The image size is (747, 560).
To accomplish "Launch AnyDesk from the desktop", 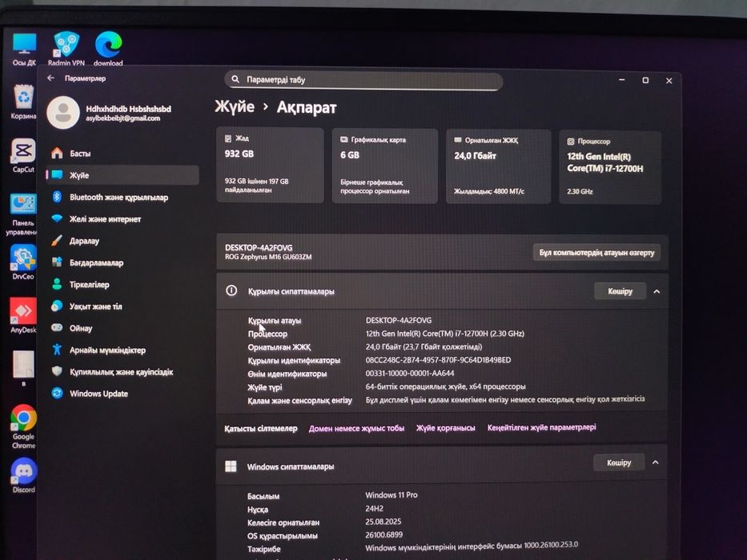I will coord(23,315).
